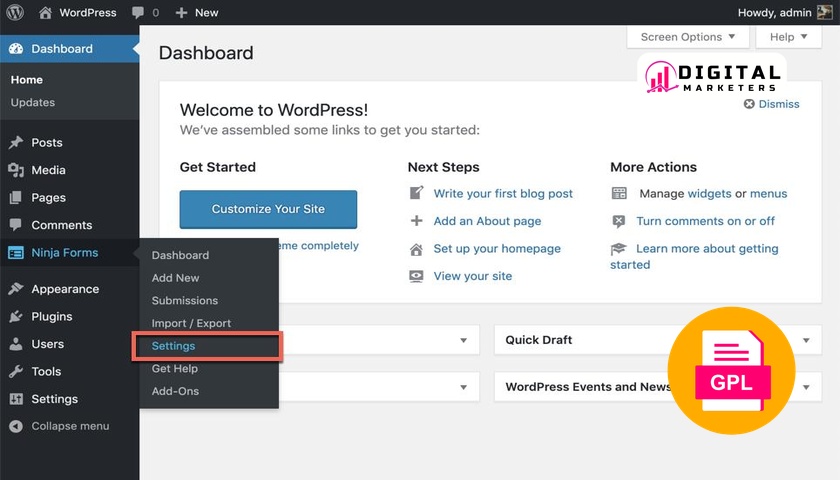The width and height of the screenshot is (840, 480).
Task: Dismiss the Welcome to WordPress panel
Action: click(772, 104)
